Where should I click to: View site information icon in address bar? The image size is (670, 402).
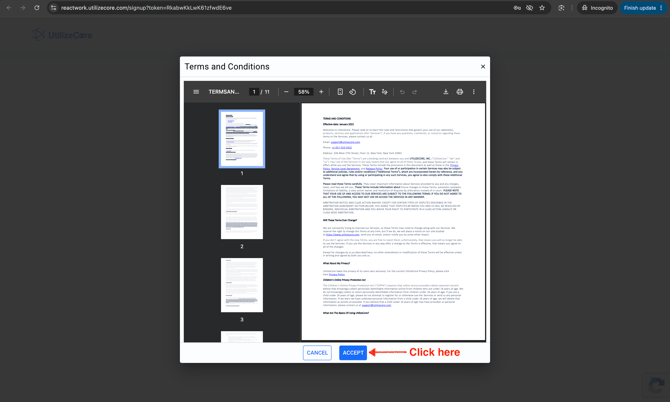[53, 8]
